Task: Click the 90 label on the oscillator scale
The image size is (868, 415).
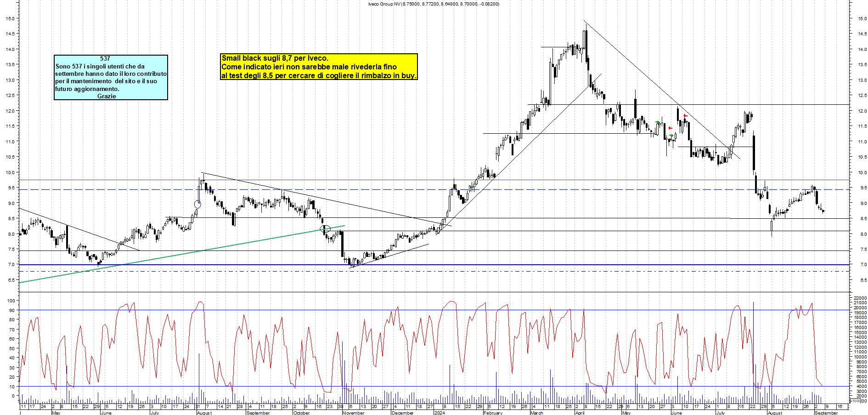Action: (11, 310)
